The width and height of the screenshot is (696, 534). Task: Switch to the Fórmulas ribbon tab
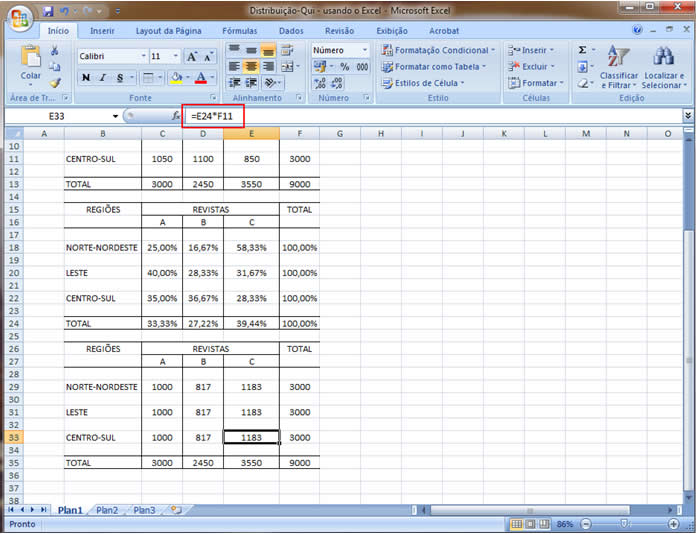click(239, 31)
